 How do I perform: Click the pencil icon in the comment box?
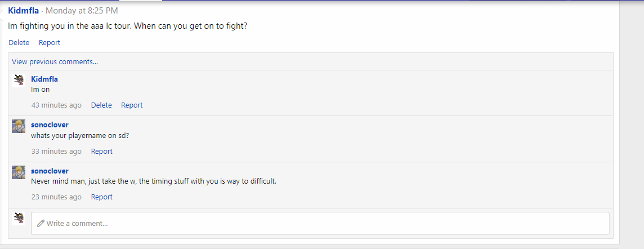tap(41, 224)
